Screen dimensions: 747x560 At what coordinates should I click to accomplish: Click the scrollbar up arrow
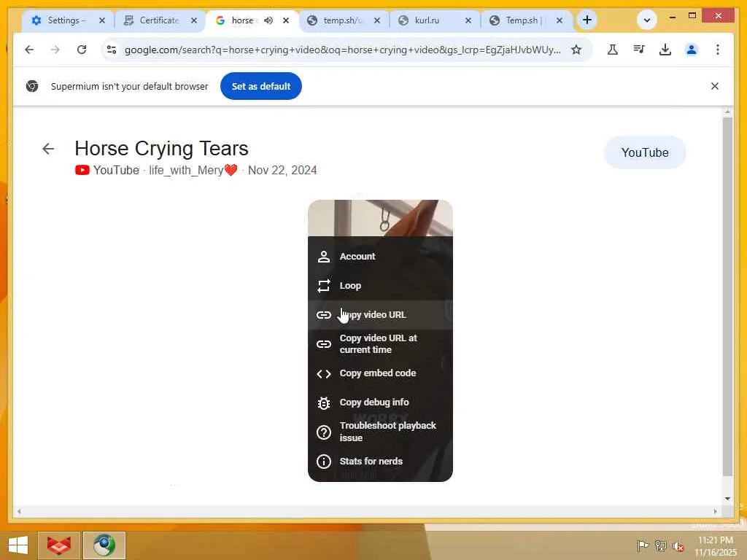coord(727,112)
